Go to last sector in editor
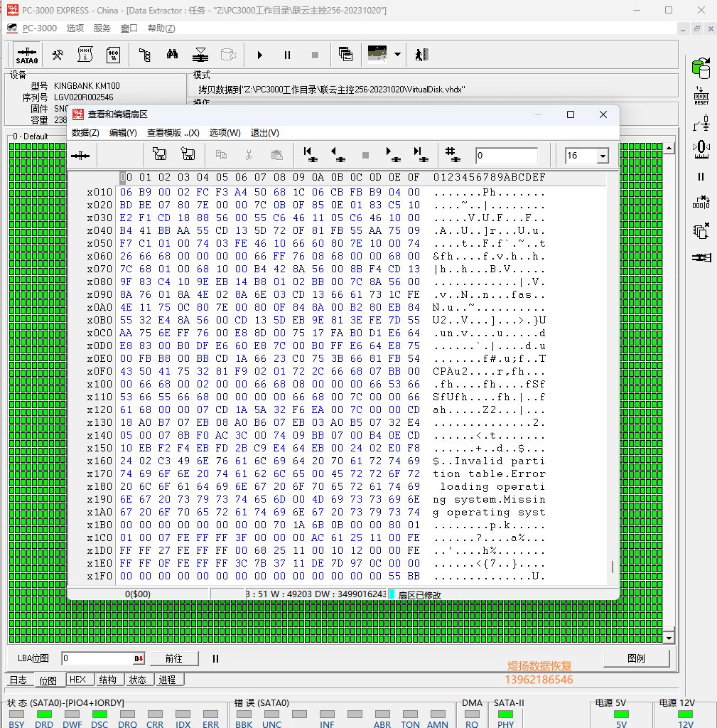This screenshot has width=717, height=728. 421,154
